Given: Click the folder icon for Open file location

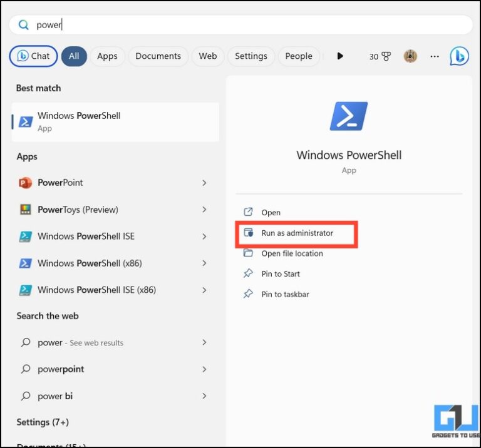Looking at the screenshot, I should tap(248, 253).
